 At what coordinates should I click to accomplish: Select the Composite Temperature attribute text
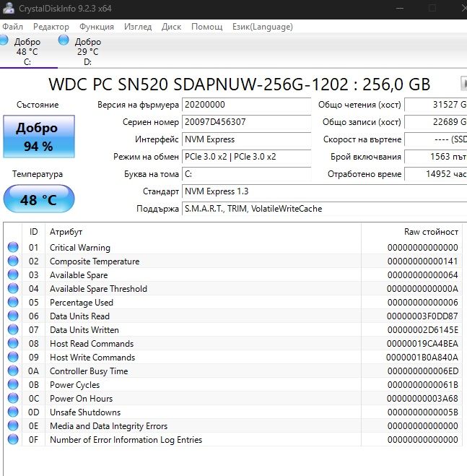[x=95, y=261]
